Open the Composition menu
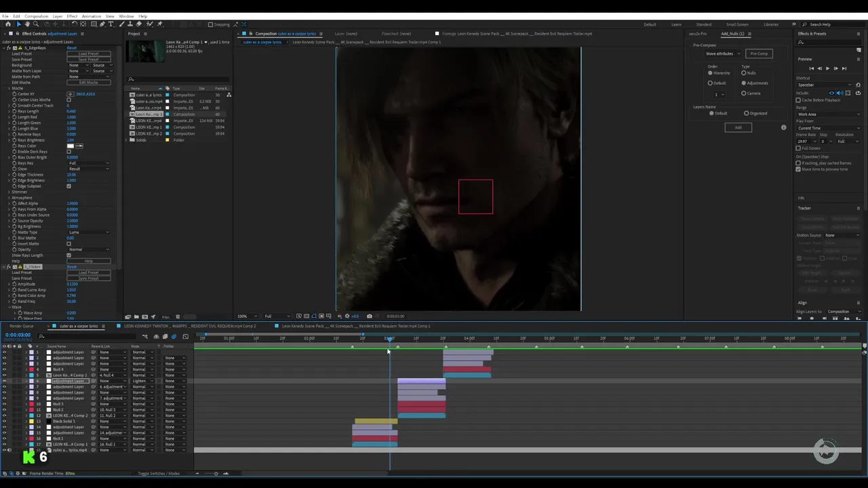 point(36,16)
